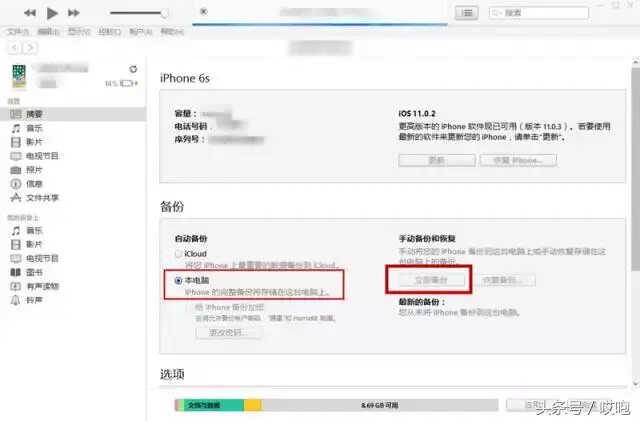640x421 pixels.
Task: Click the sync circular arrow icon next to device name
Action: click(133, 69)
